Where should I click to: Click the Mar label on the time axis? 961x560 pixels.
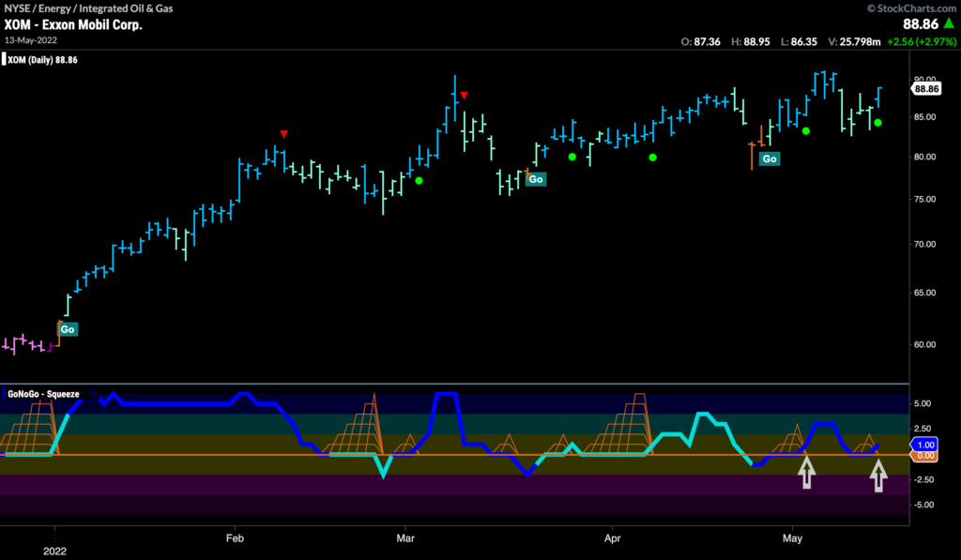405,537
